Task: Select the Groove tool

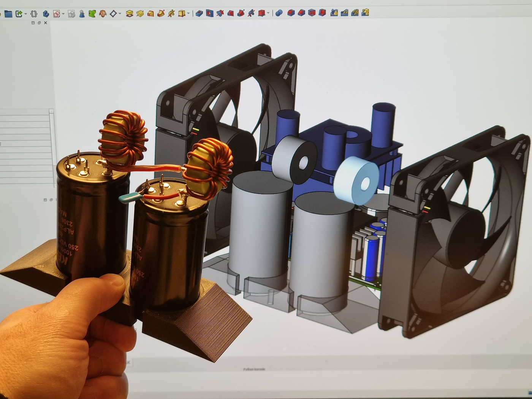Action: 220,14
